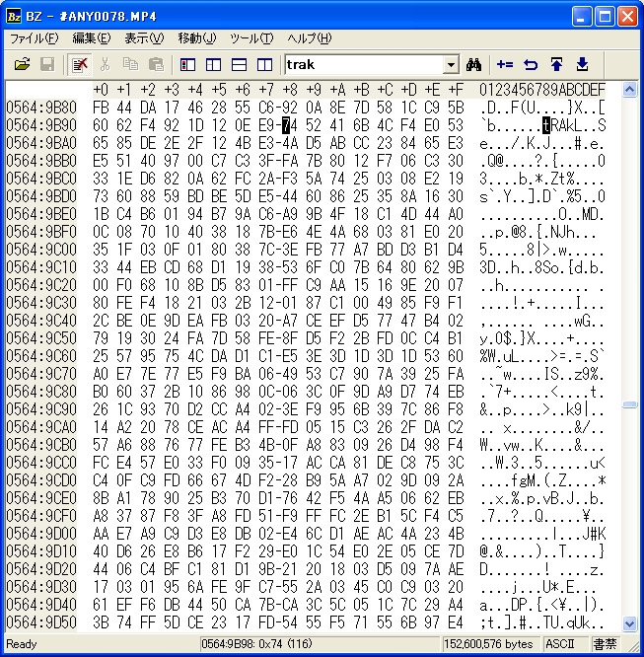Click the Copy icon in toolbar

click(130, 64)
